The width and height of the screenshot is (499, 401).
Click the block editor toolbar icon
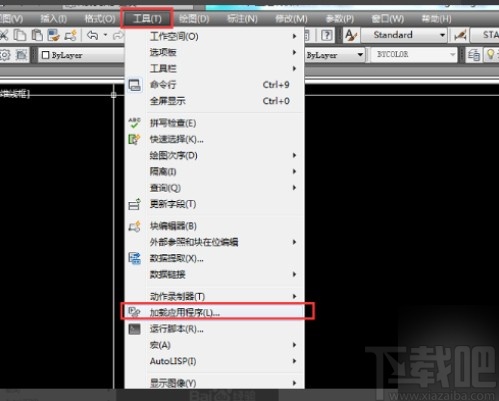point(71,35)
